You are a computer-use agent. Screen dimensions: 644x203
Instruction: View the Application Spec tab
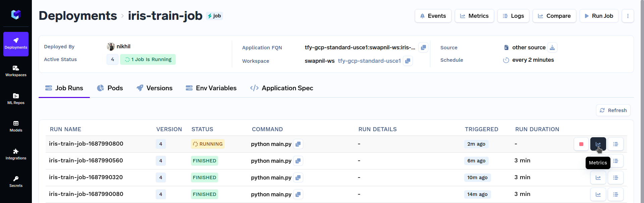[281, 88]
